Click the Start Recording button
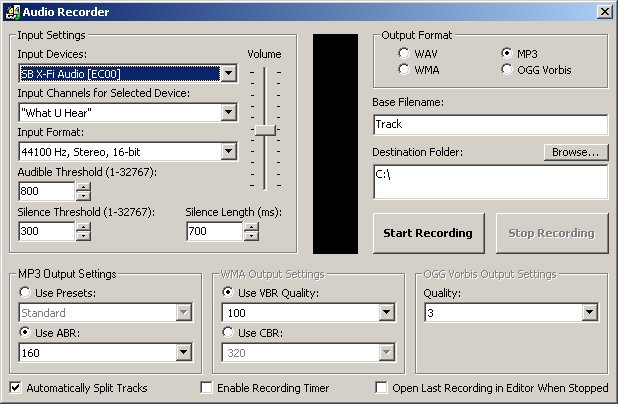The height and width of the screenshot is (404, 618). pyautogui.click(x=428, y=233)
